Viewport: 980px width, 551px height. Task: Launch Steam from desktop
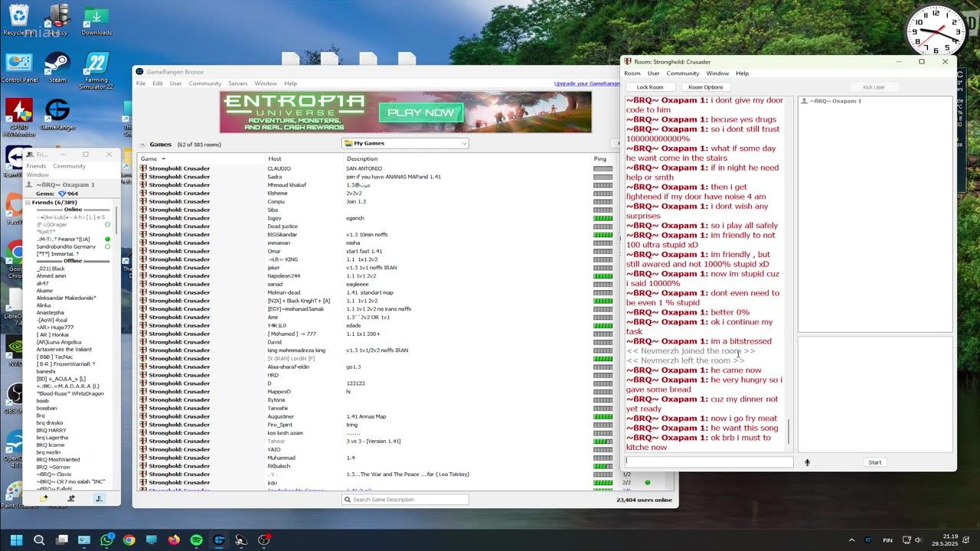click(x=57, y=67)
